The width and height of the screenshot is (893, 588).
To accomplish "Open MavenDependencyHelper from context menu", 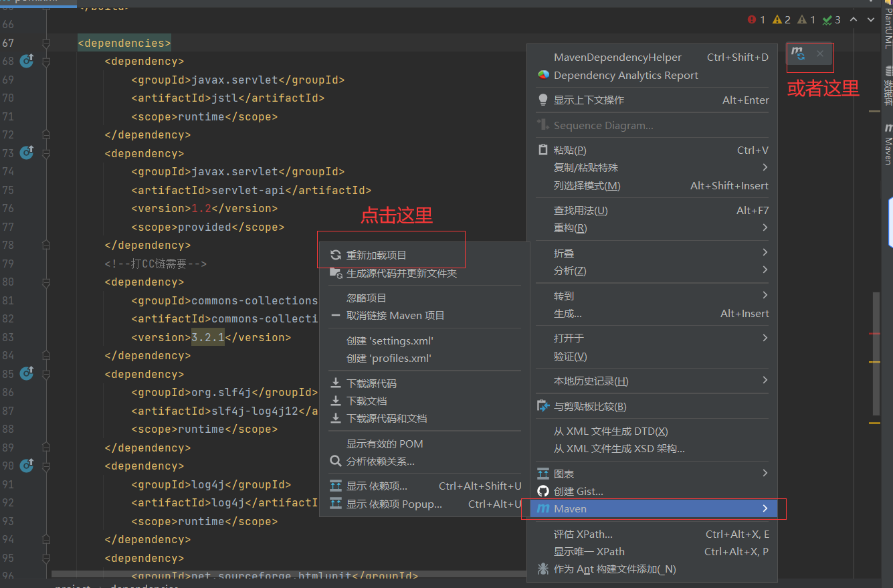I will (x=652, y=57).
